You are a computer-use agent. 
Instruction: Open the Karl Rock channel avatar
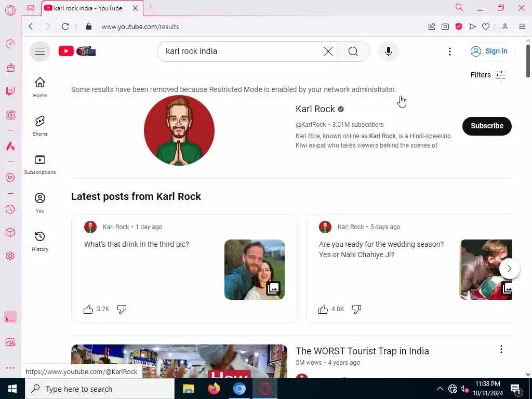pyautogui.click(x=179, y=130)
